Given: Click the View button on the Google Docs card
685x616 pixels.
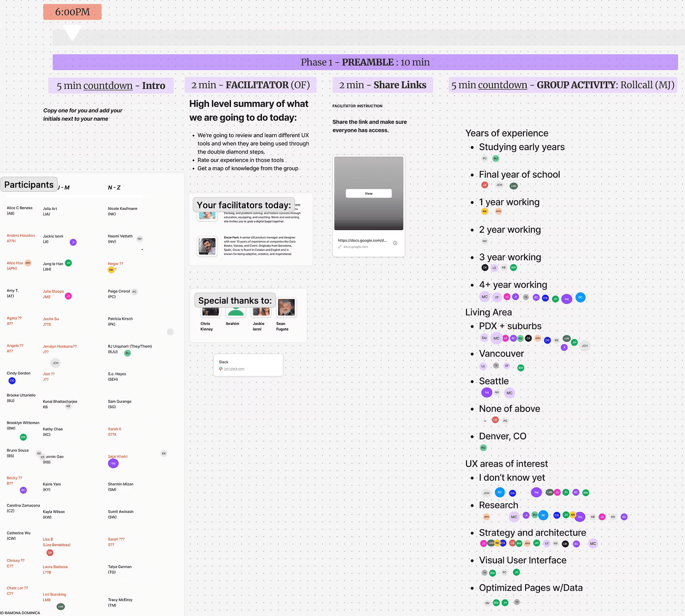Looking at the screenshot, I should click(369, 193).
